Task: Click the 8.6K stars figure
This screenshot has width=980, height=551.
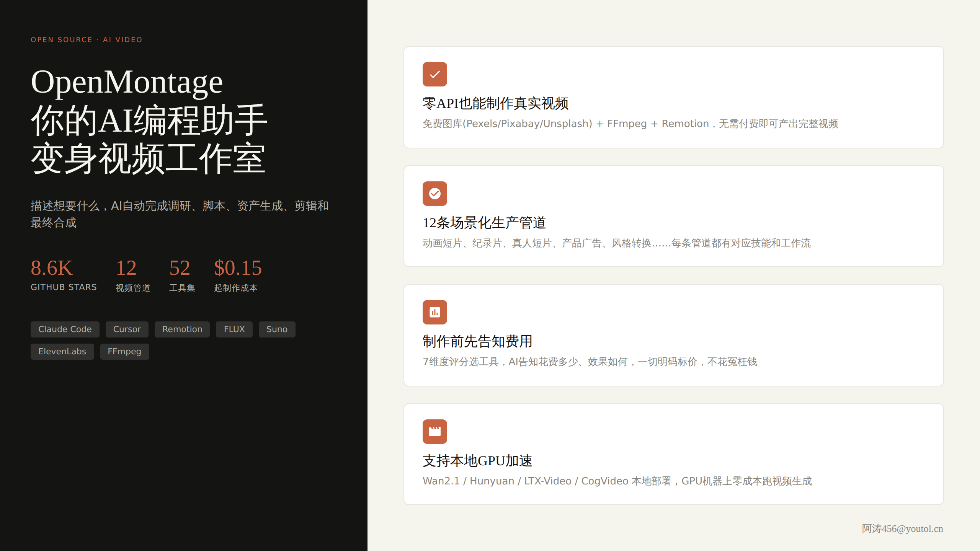Action: pos(52,268)
